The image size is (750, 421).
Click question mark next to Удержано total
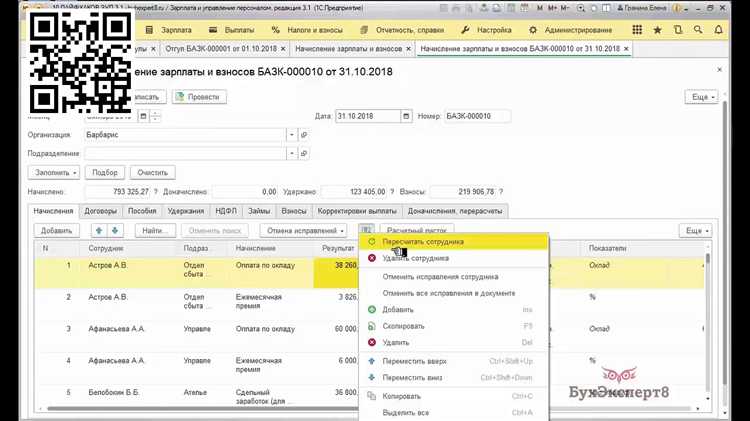coord(392,191)
